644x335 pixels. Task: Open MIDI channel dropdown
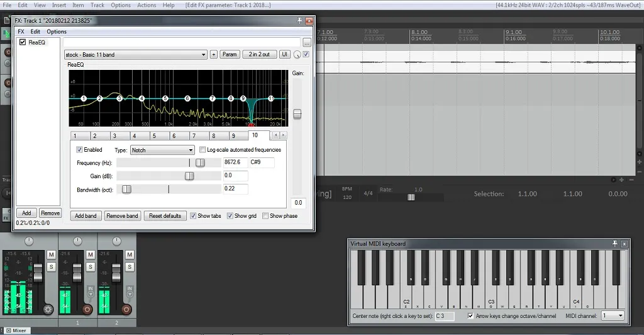click(613, 315)
